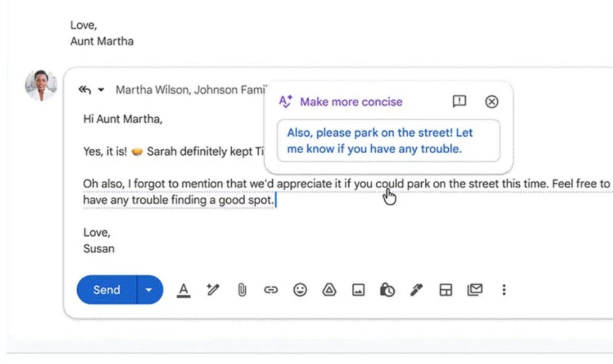Insert a signature with the pen icon

coord(416,290)
